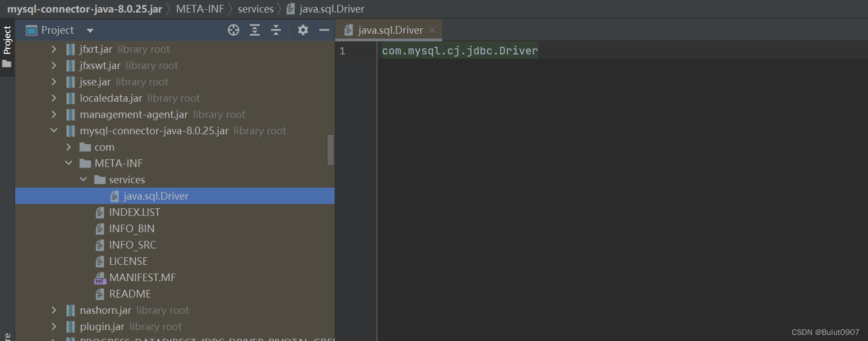Click java.sql.Driver file icon in tree

115,196
